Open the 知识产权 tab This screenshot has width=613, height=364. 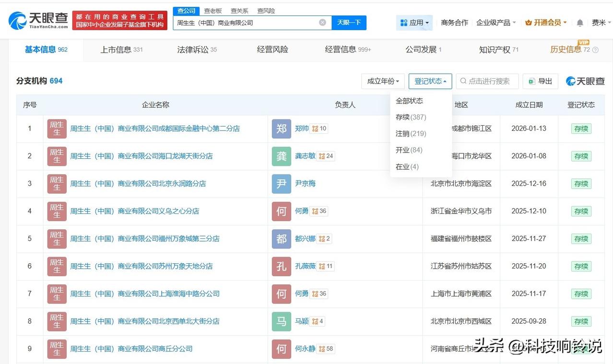click(x=499, y=49)
